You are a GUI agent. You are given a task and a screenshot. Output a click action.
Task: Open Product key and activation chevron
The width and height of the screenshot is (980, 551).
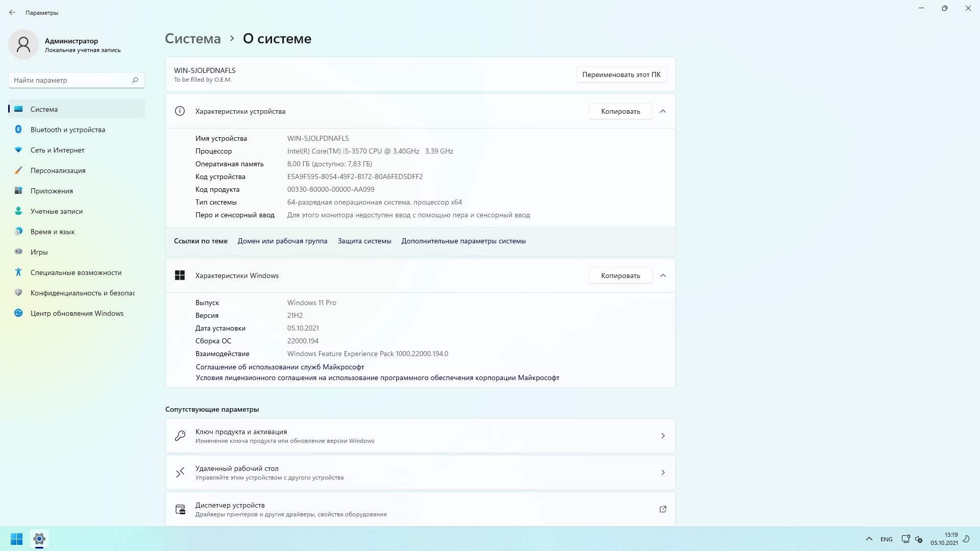[663, 436]
